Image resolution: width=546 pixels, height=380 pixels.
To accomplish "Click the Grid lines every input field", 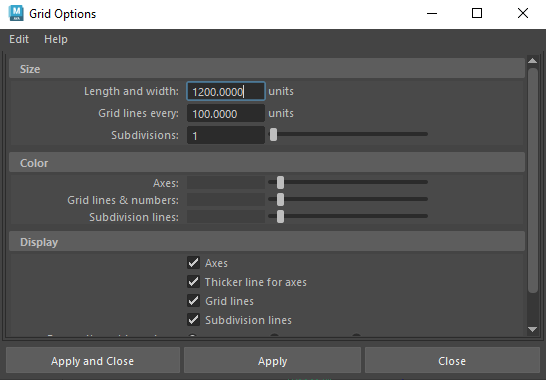I will (x=226, y=114).
